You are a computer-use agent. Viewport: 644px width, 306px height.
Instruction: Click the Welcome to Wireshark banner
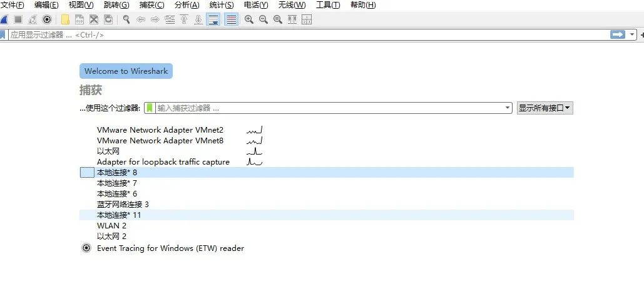point(126,71)
